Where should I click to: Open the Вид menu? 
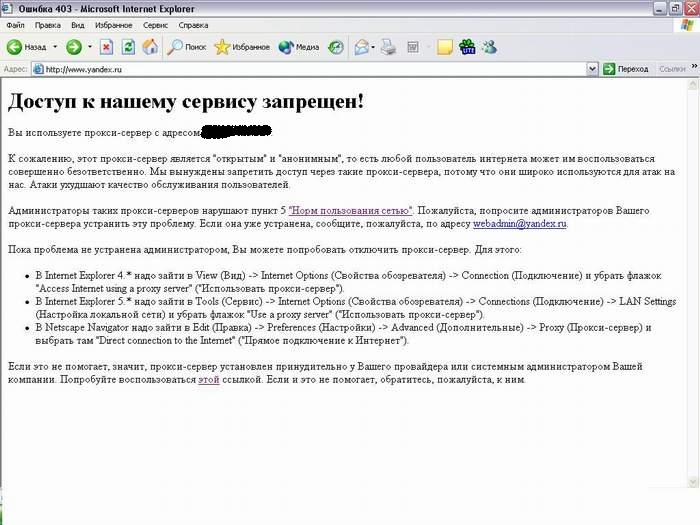pos(78,25)
